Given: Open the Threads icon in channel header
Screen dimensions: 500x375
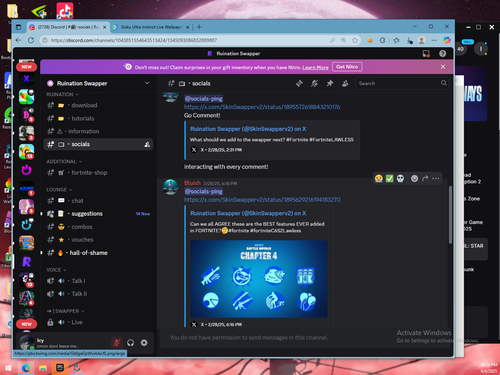Looking at the screenshot, I should [x=299, y=83].
